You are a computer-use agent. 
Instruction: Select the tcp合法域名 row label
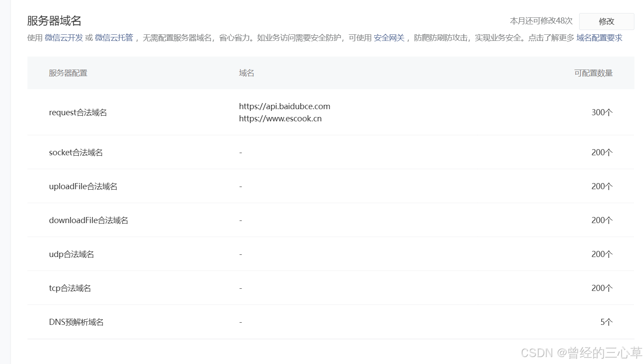[70, 288]
